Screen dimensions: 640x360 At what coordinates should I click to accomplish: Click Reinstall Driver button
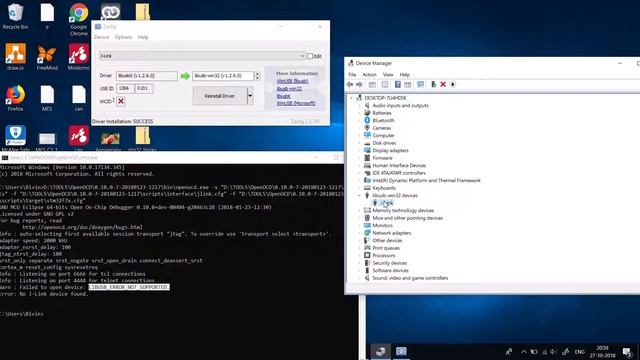(220, 96)
